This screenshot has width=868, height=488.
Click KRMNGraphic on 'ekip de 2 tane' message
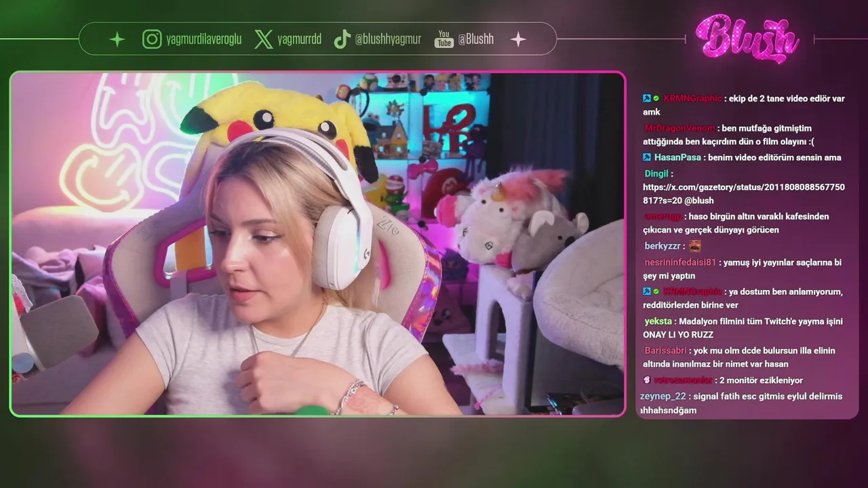click(692, 98)
